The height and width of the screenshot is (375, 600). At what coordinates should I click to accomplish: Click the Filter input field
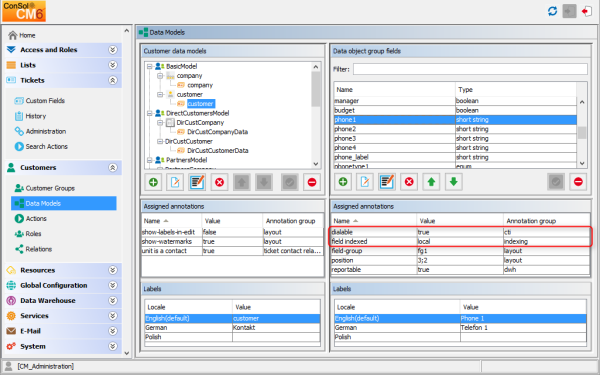[470, 69]
